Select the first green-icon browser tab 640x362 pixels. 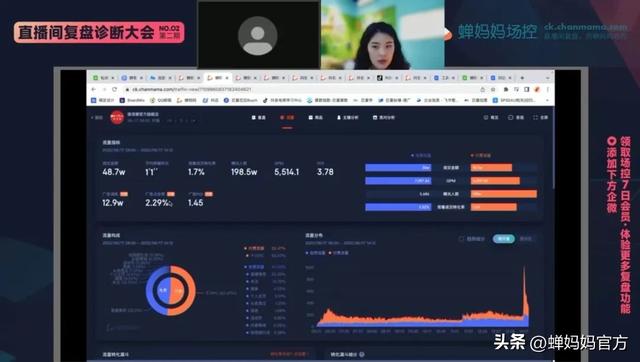(104, 78)
